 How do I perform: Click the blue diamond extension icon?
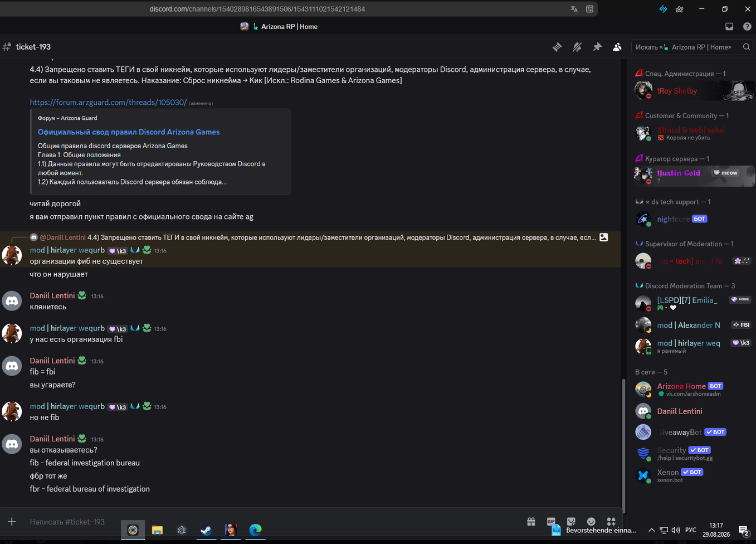point(663,9)
